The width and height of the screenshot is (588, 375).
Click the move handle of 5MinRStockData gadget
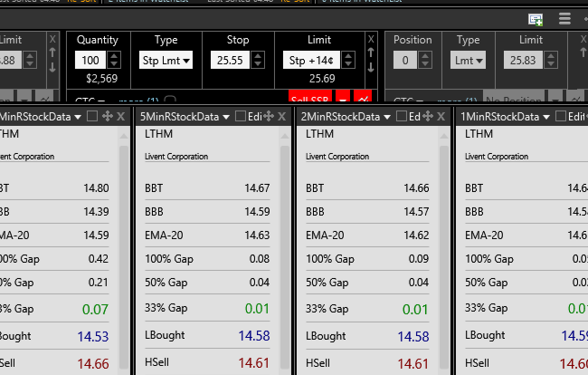[269, 116]
